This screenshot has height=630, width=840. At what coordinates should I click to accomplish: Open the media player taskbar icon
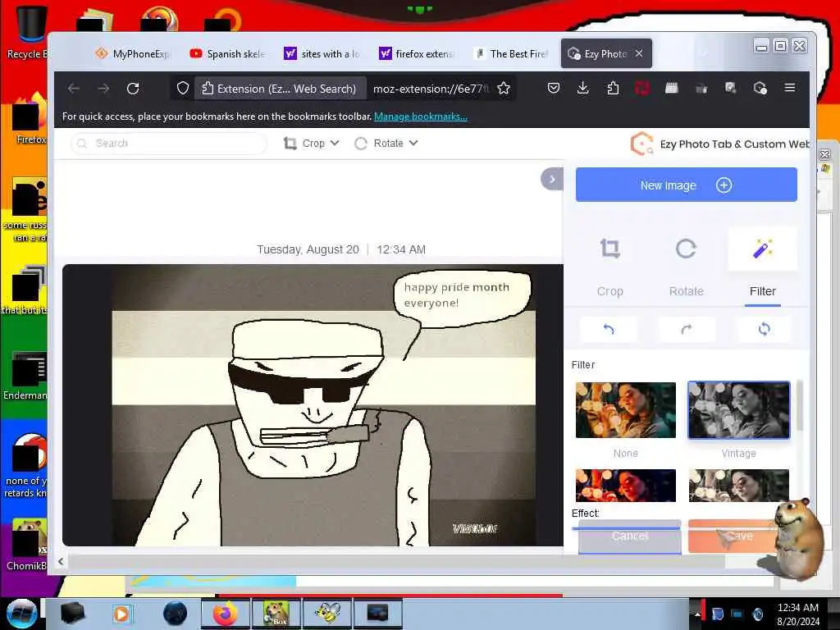(121, 614)
